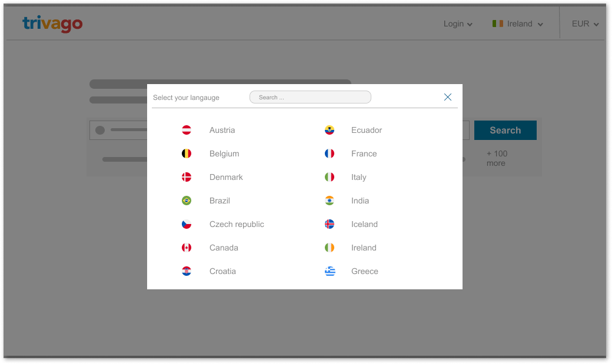The image size is (612, 364).
Task: Choose the Iceland flag icon
Action: click(330, 224)
